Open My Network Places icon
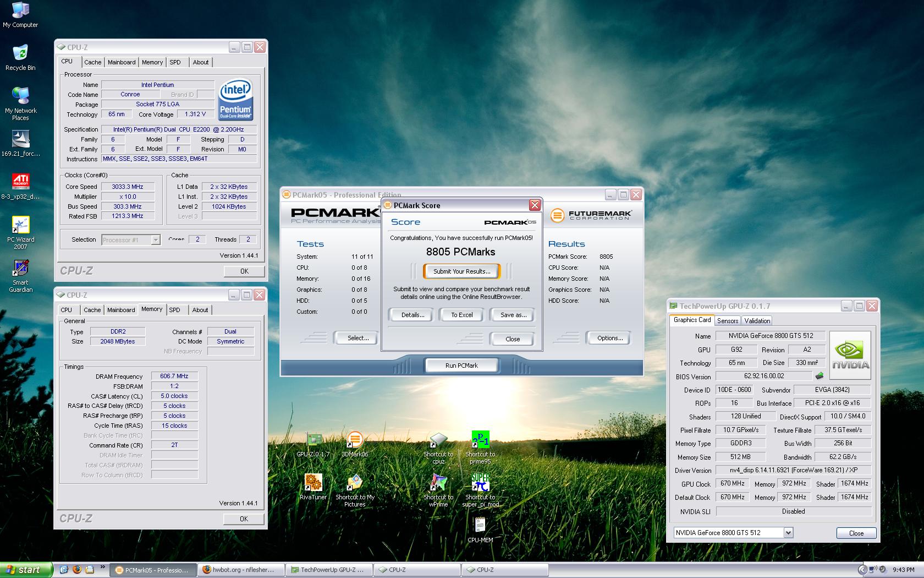This screenshot has height=578, width=924. [x=20, y=103]
